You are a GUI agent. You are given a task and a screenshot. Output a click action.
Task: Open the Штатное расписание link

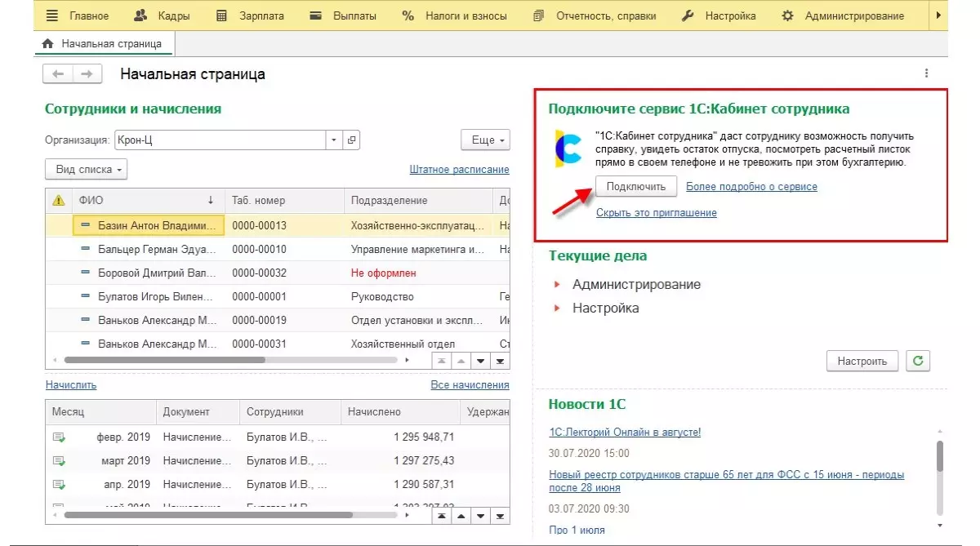pos(459,170)
